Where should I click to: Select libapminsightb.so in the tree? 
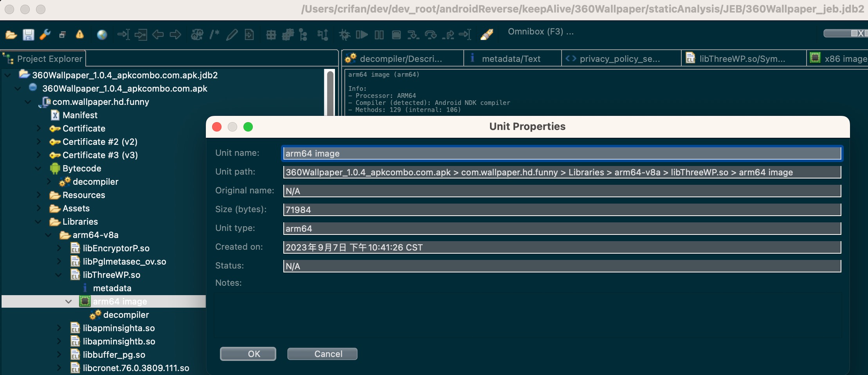[x=119, y=341]
